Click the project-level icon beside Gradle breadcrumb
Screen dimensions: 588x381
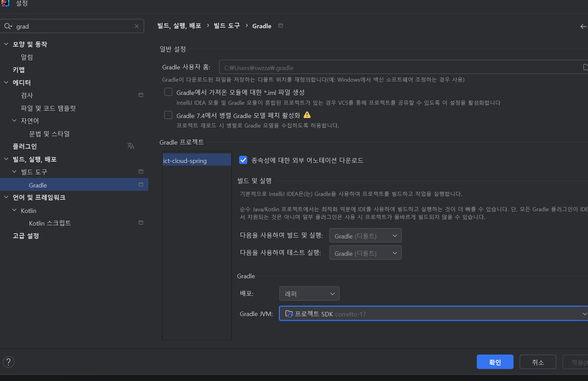[x=281, y=26]
